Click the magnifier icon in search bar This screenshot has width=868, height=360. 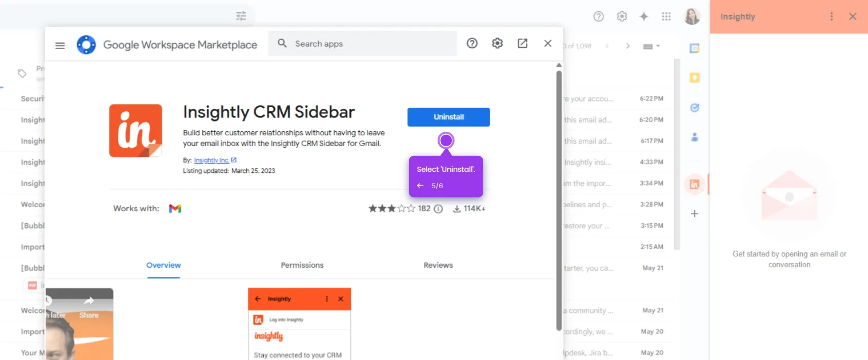click(x=282, y=44)
